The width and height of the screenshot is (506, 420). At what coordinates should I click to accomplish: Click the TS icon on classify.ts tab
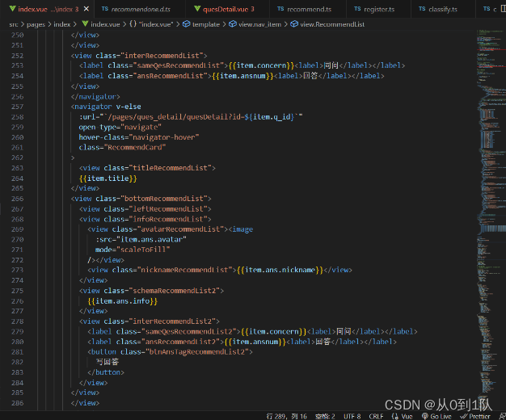[422, 9]
